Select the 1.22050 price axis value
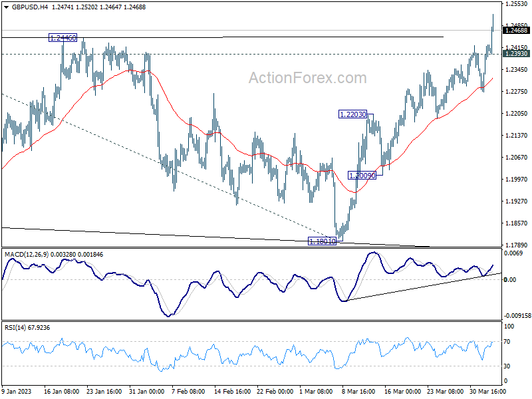 click(516, 113)
